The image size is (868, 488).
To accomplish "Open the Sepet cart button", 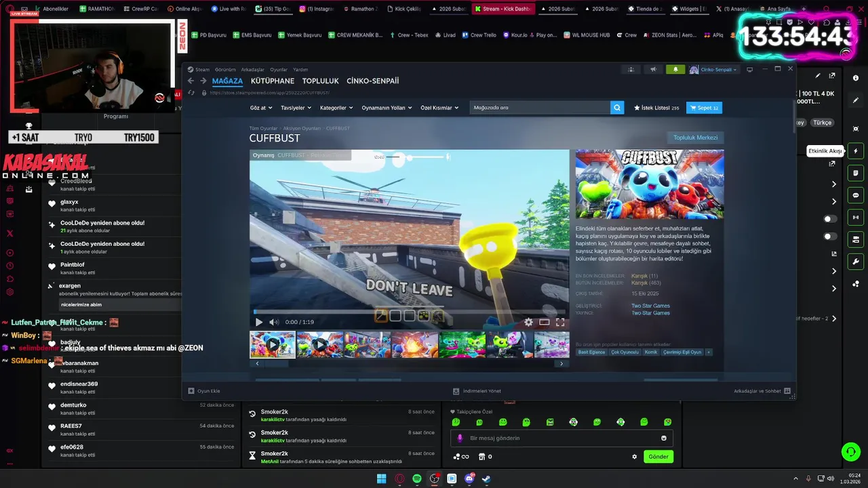I will [705, 108].
